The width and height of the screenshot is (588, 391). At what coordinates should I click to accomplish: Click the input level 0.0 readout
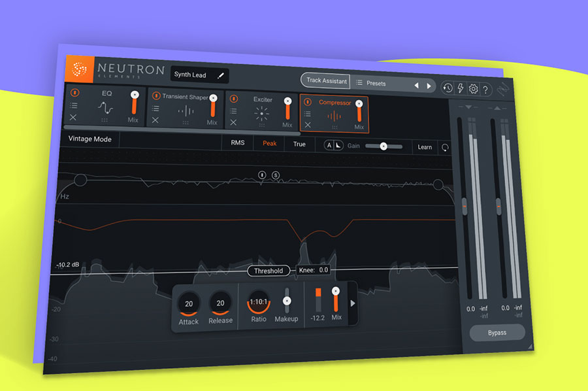(x=470, y=309)
